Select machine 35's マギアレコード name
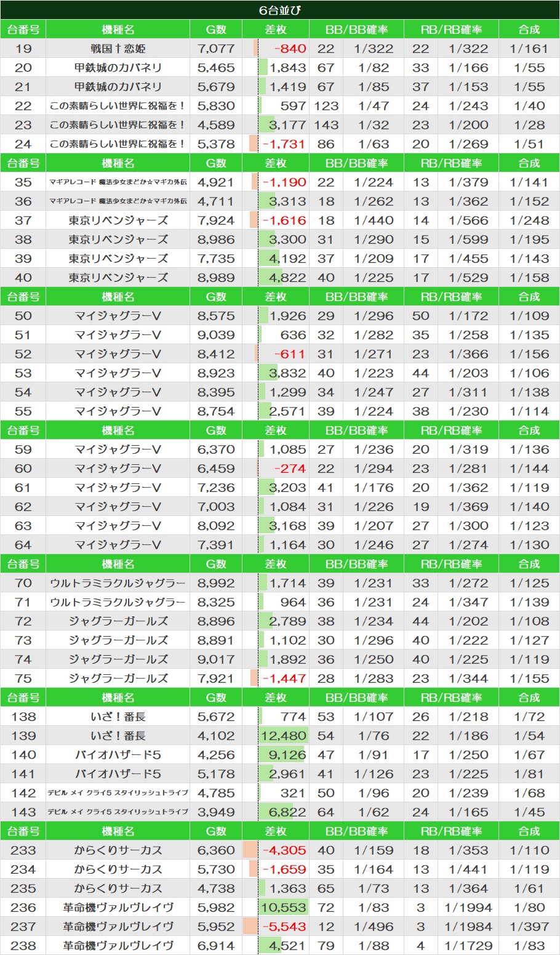Viewport: 560px width, 955px height. [x=118, y=182]
